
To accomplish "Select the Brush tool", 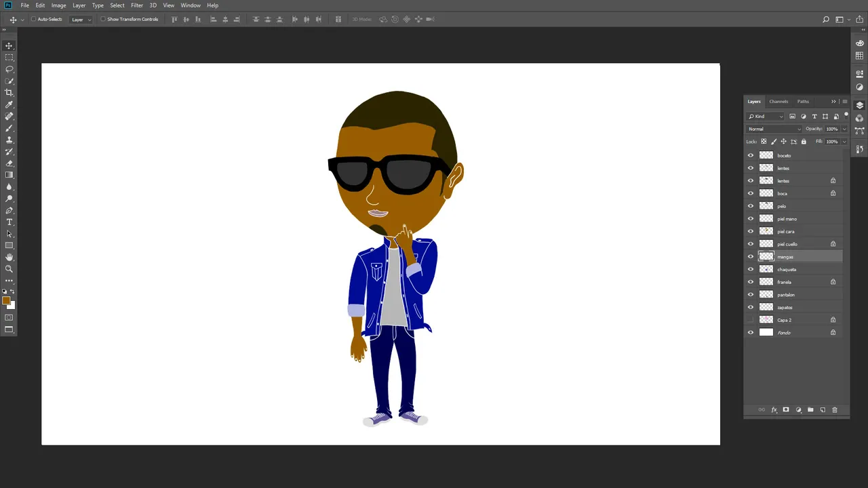I will pos(9,128).
